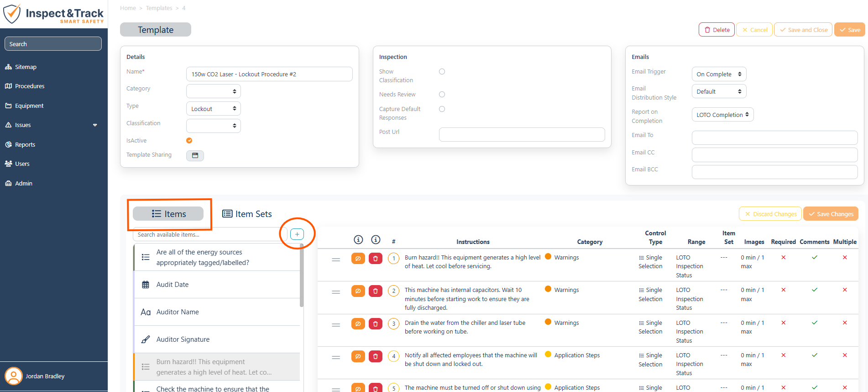Open the Type dropdown showing Lockout
The width and height of the screenshot is (868, 392).
213,109
